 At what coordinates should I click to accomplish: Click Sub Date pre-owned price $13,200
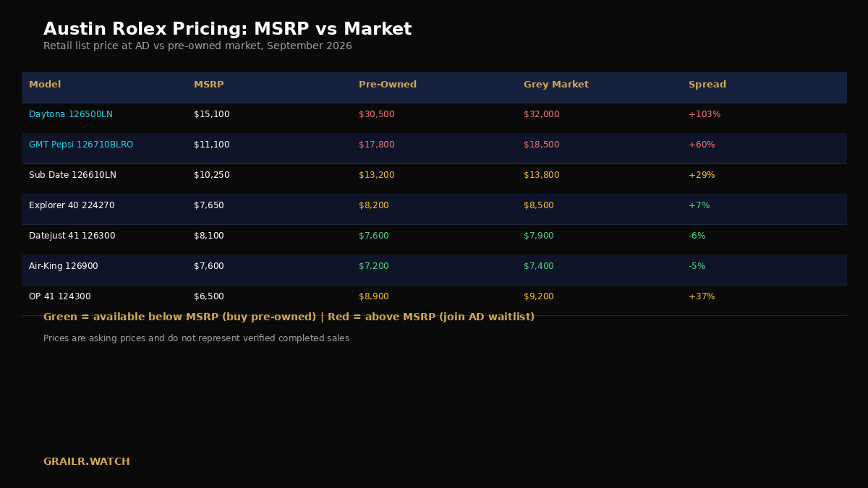tap(377, 175)
